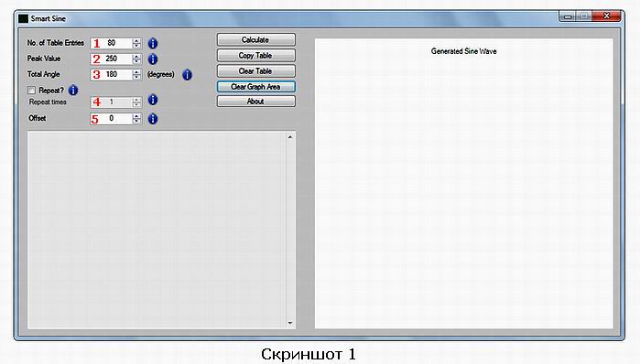Increase Peak Value with up arrow
The image size is (640, 364).
point(136,57)
